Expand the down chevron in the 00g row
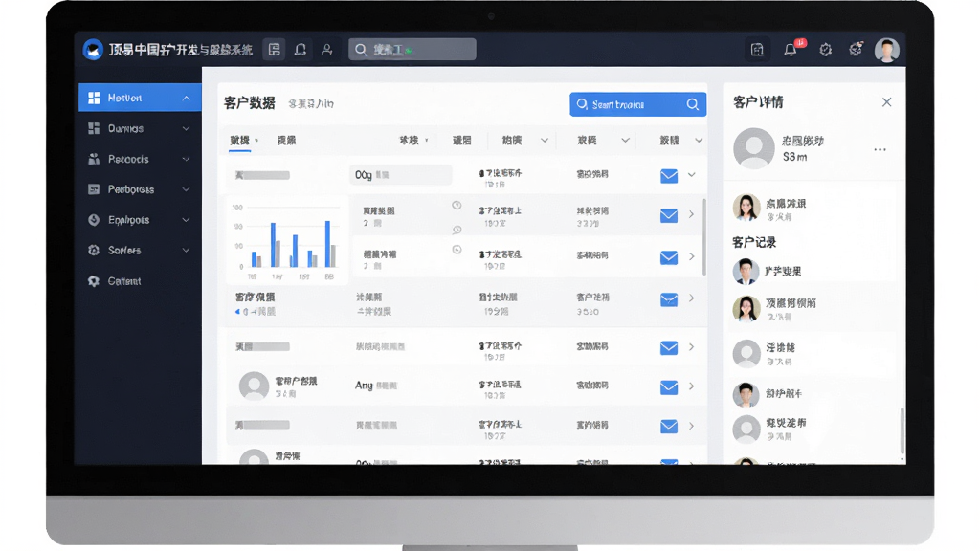The image size is (980, 551). pyautogui.click(x=692, y=175)
